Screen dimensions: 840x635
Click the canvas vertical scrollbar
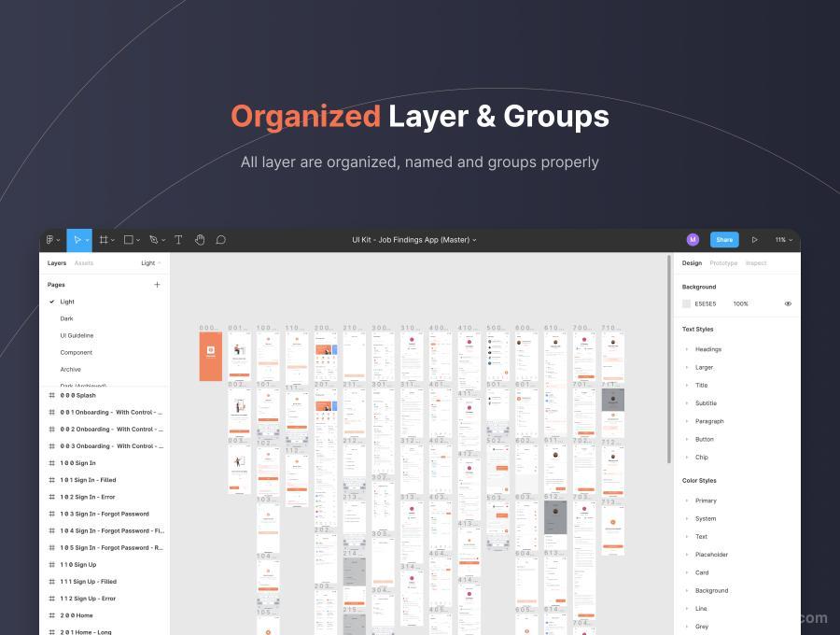pos(668,359)
